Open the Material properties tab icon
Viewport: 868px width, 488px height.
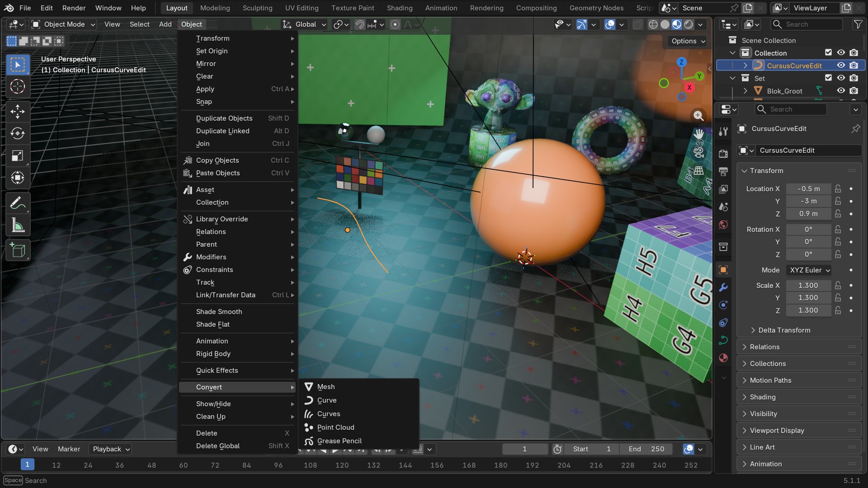pyautogui.click(x=723, y=358)
